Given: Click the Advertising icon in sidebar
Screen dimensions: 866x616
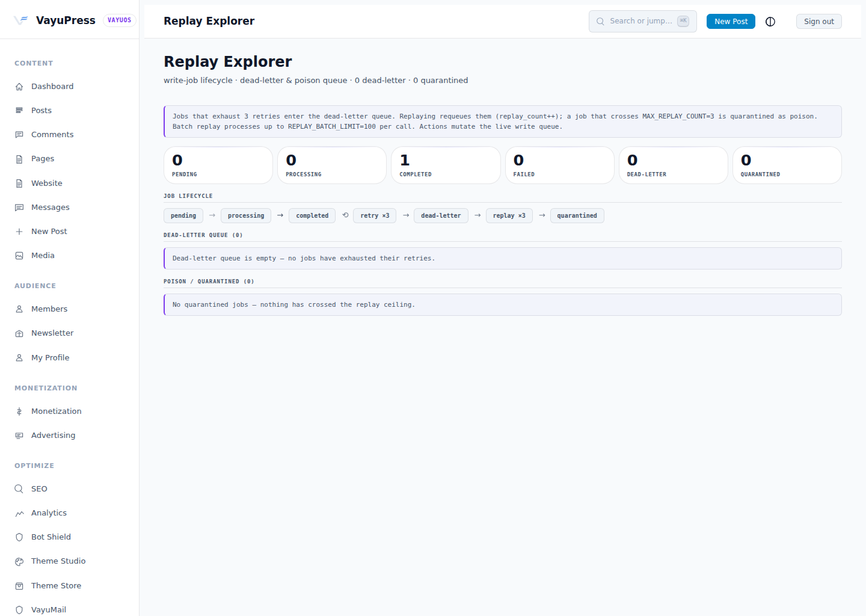Looking at the screenshot, I should (x=19, y=436).
